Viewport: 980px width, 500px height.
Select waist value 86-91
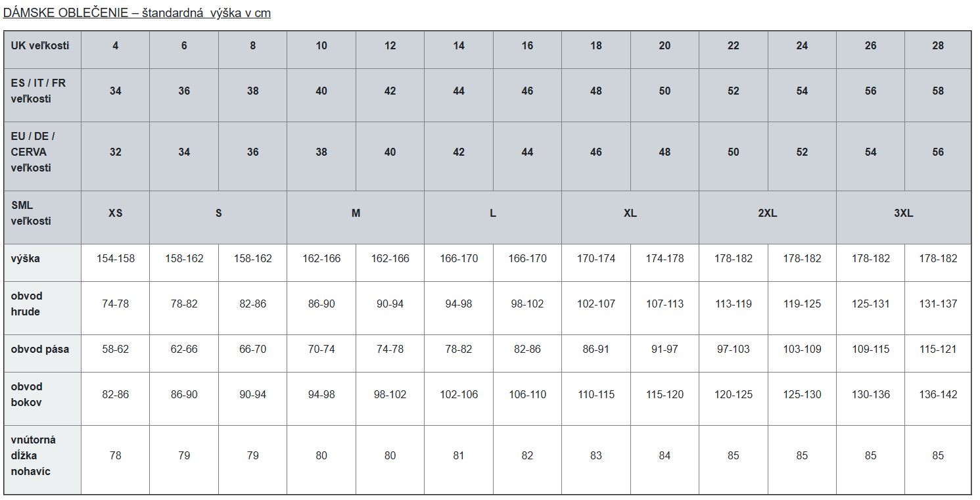click(x=596, y=350)
